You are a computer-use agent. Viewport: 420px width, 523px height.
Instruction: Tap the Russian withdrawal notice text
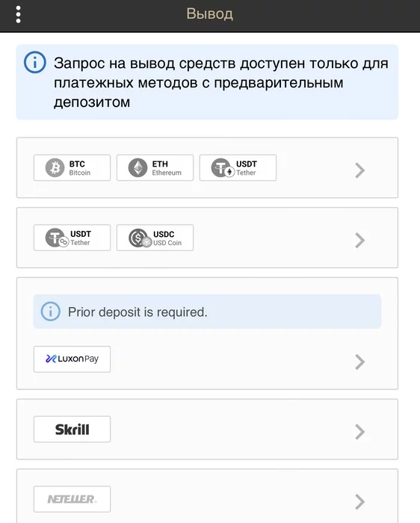221,82
